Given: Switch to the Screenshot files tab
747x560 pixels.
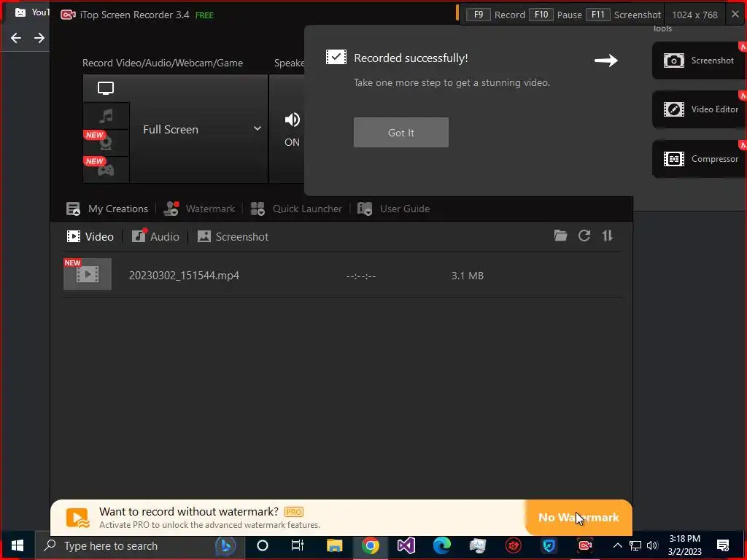Looking at the screenshot, I should (x=233, y=237).
